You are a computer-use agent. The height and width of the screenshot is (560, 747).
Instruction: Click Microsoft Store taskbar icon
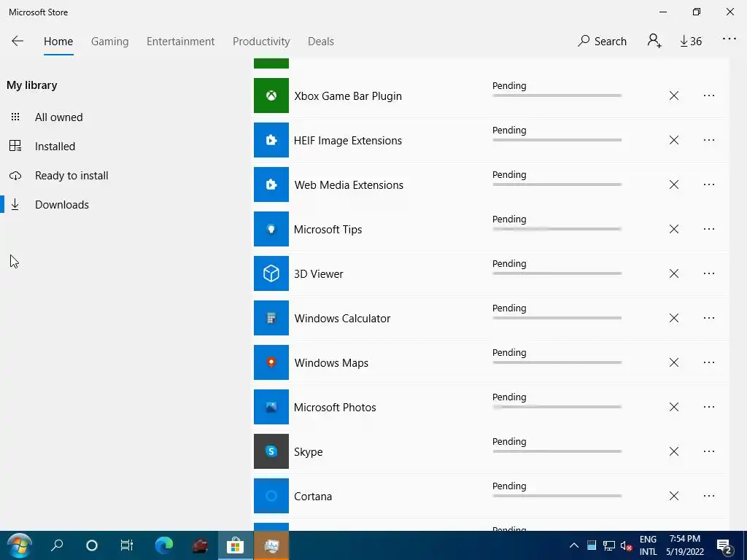[x=235, y=545]
